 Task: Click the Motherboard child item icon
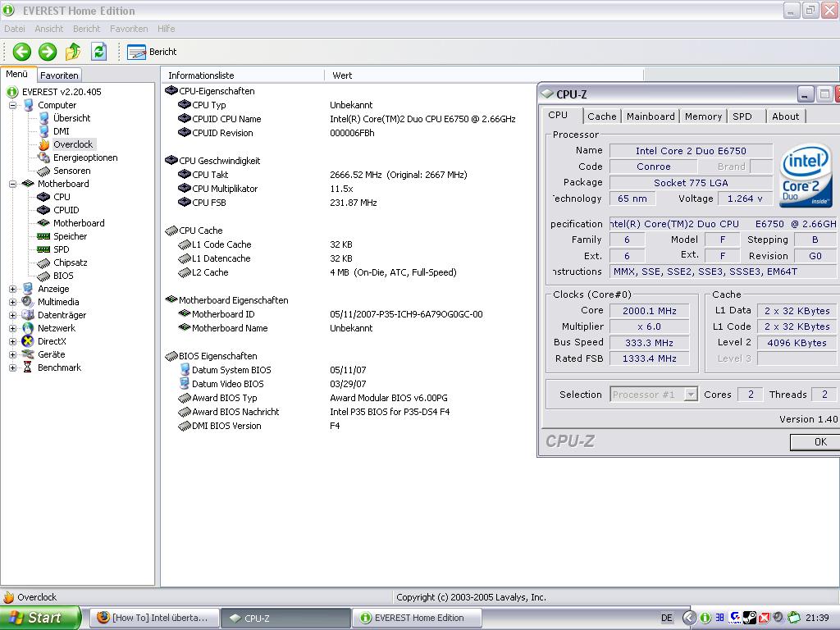coord(44,223)
